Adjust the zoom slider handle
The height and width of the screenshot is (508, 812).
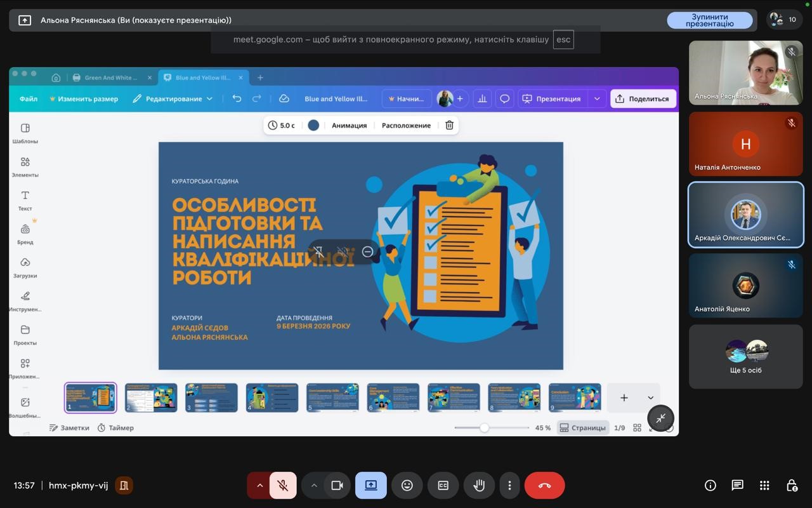[484, 427]
